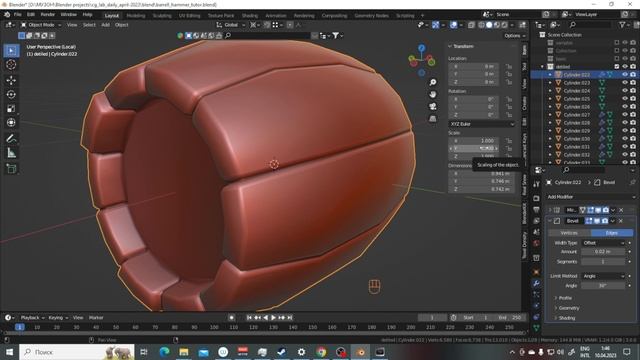
Task: Select the Add Cube tool
Action: 11,169
